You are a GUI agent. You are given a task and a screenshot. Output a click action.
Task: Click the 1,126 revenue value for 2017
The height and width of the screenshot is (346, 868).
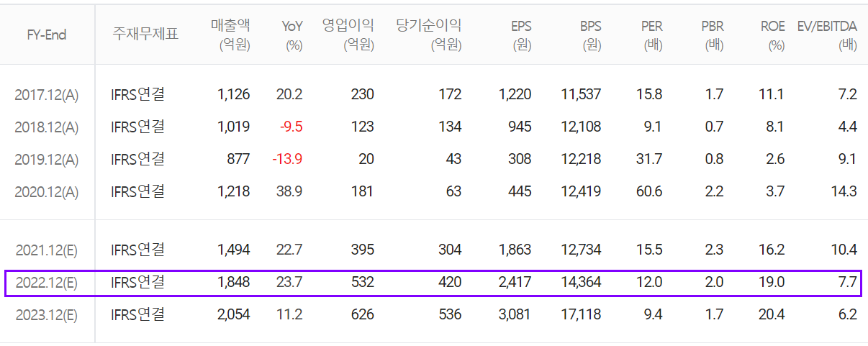(233, 94)
